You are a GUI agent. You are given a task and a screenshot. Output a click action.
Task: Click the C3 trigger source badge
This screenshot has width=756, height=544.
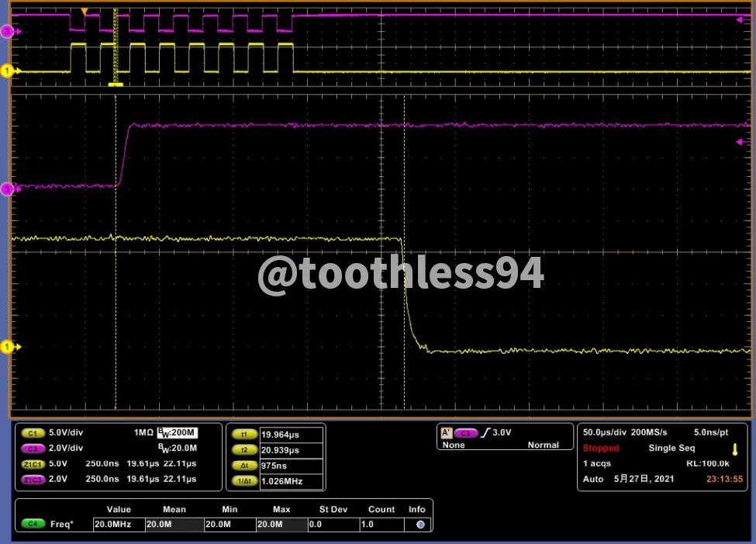pos(465,433)
